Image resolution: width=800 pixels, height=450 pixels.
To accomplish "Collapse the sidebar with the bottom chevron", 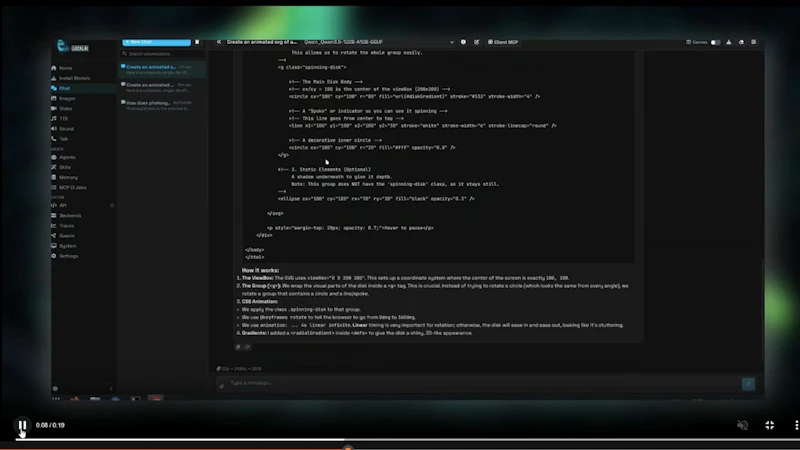I will (111, 389).
